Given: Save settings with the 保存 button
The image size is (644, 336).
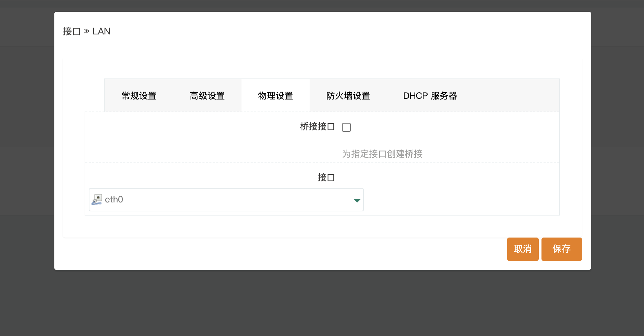Looking at the screenshot, I should (561, 249).
